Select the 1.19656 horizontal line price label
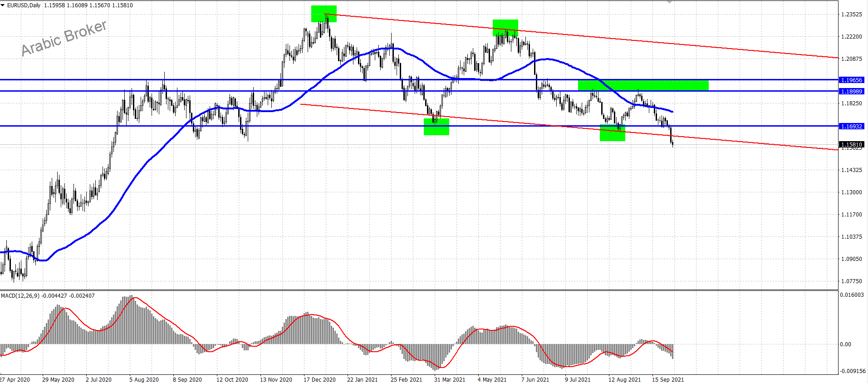 [x=851, y=80]
